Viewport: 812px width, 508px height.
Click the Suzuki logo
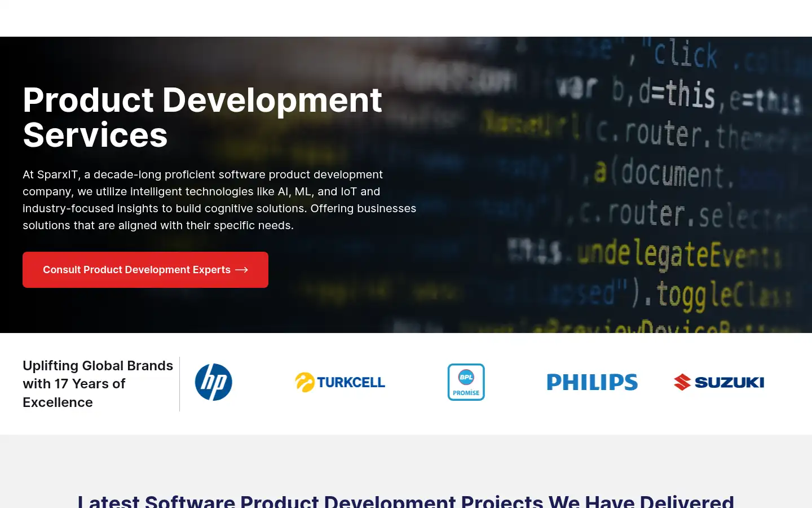pyautogui.click(x=719, y=382)
